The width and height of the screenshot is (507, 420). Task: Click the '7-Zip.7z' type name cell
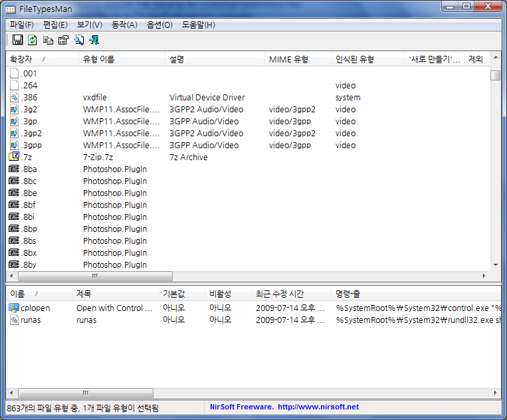(98, 157)
